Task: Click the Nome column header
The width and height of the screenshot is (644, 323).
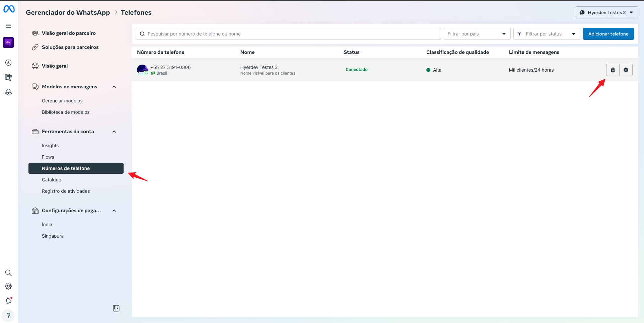Action: click(247, 52)
